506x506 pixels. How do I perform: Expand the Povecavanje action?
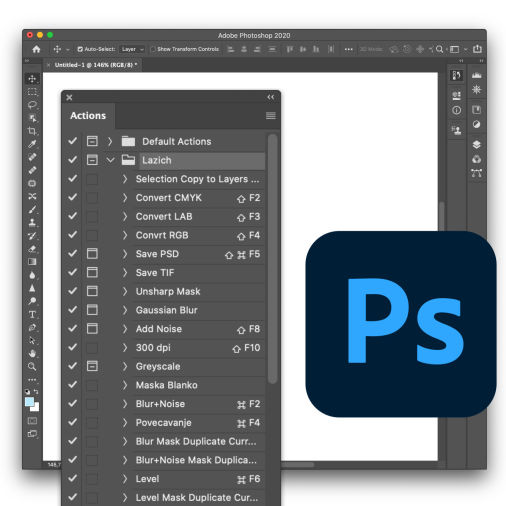[x=125, y=423]
